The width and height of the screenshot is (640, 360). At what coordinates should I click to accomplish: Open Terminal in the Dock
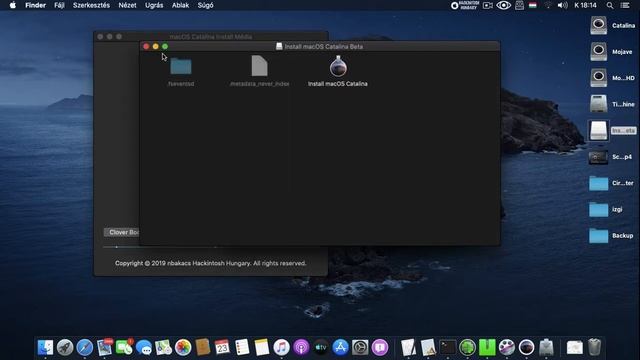coord(448,347)
